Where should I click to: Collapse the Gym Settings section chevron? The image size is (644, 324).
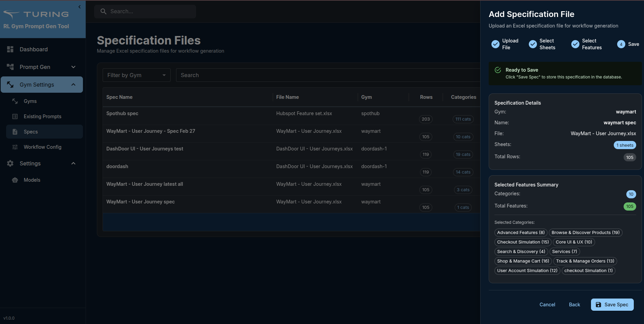click(x=73, y=85)
